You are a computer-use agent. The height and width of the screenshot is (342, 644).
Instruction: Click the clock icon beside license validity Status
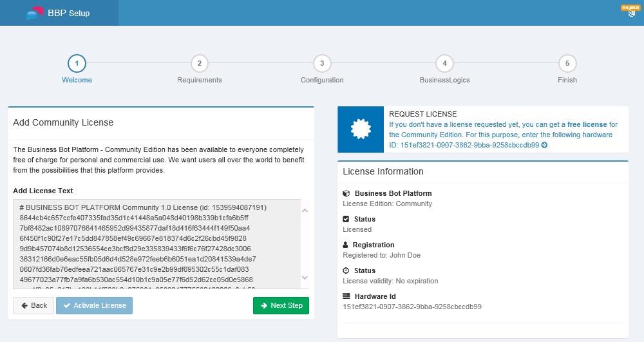(346, 271)
